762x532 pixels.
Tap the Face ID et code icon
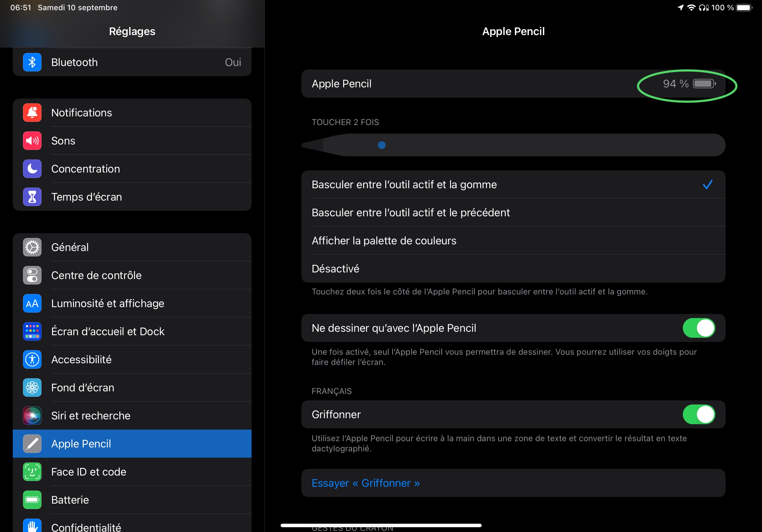coord(32,472)
